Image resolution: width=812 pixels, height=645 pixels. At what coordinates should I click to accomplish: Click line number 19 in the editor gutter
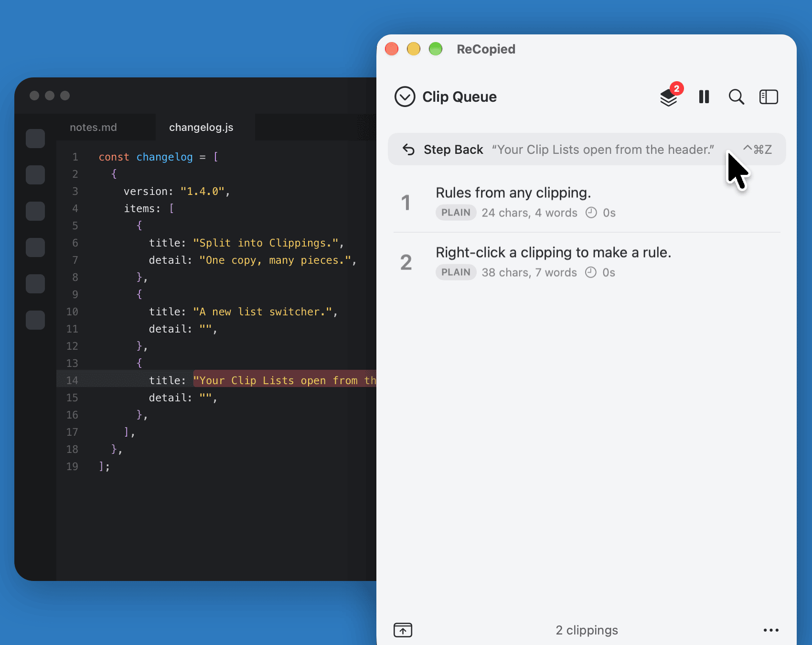pos(72,467)
